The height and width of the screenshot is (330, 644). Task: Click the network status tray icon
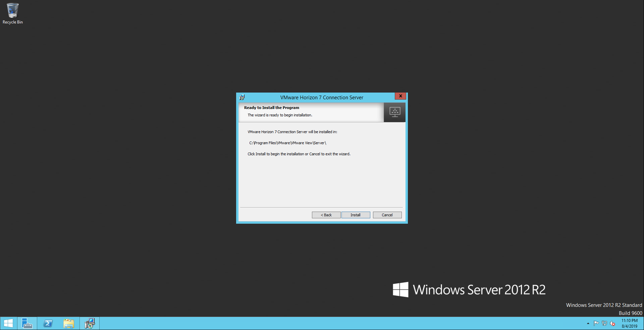(604, 323)
